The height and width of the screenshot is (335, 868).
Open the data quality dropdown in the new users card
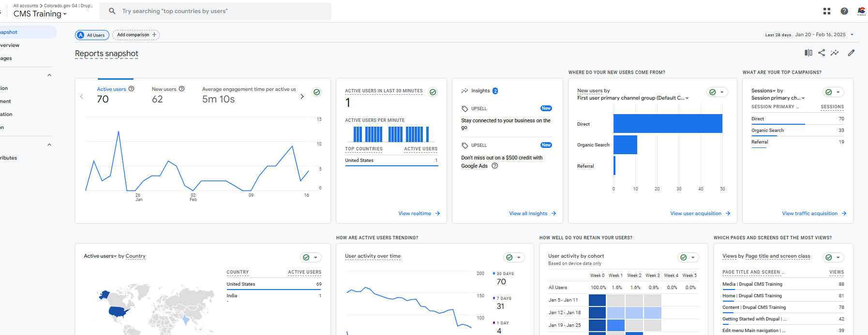point(717,92)
